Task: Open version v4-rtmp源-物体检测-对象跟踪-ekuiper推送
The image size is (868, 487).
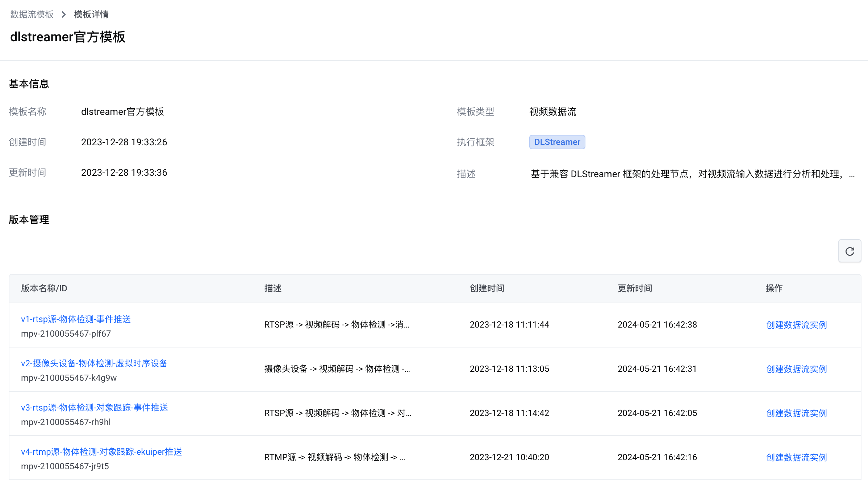Action: coord(101,452)
